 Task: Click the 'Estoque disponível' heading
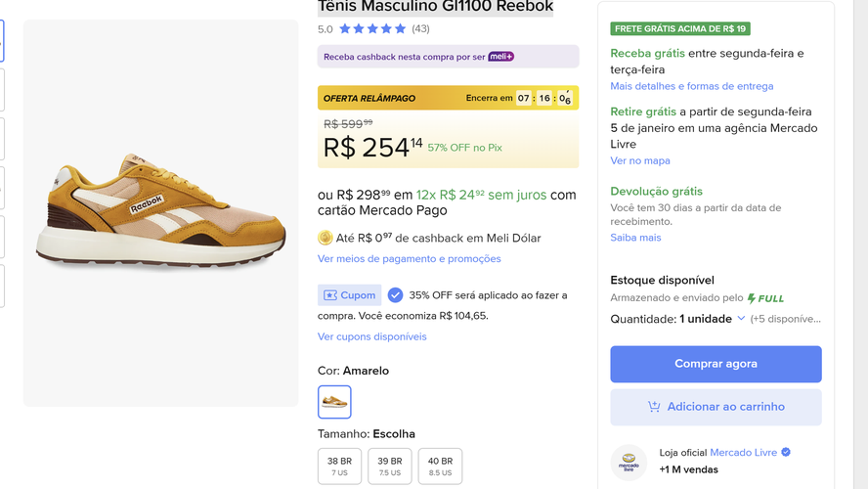[662, 281]
